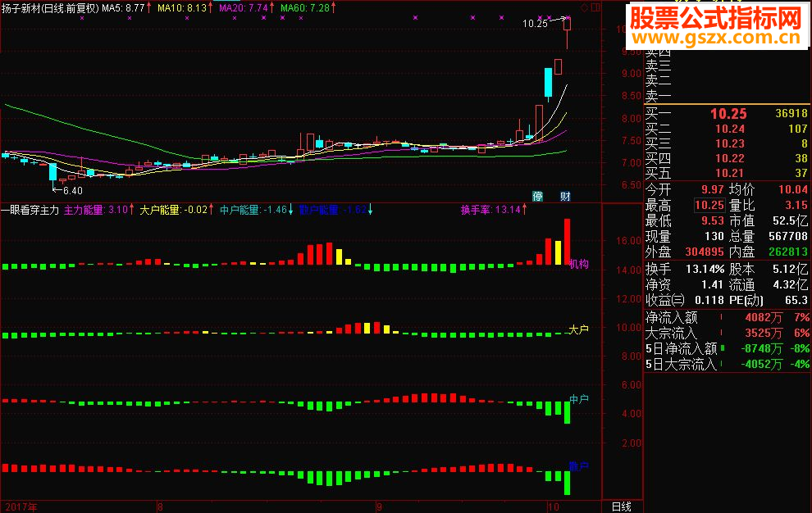812x513 pixels.
Task: Click the tallest red 机构 energy bar
Action: [x=567, y=242]
